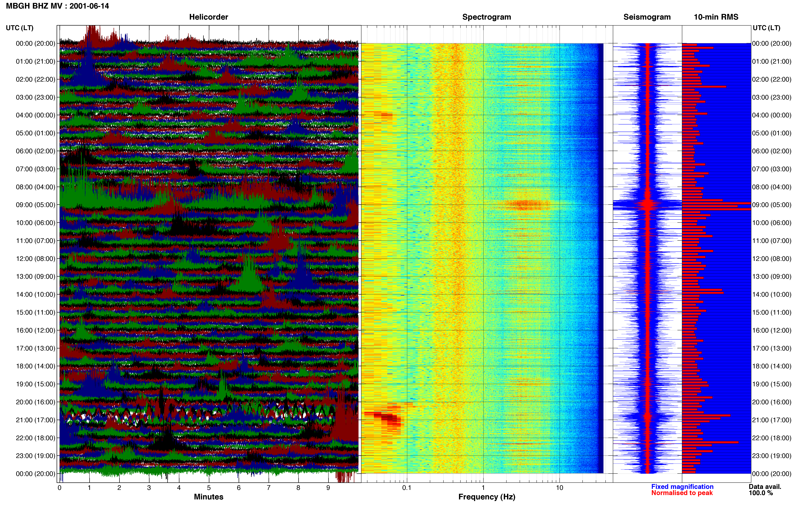Select the 'Spectrogram' panel heading
812x508 pixels.
click(487, 17)
